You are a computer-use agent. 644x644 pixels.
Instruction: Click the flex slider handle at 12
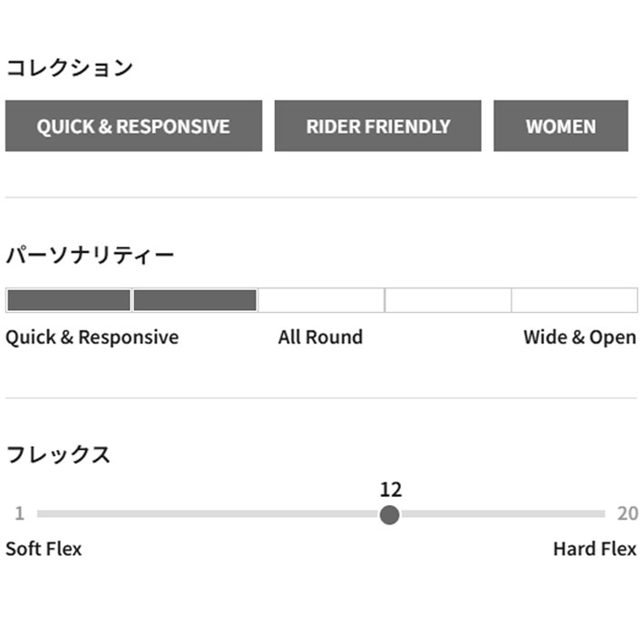[x=390, y=514]
